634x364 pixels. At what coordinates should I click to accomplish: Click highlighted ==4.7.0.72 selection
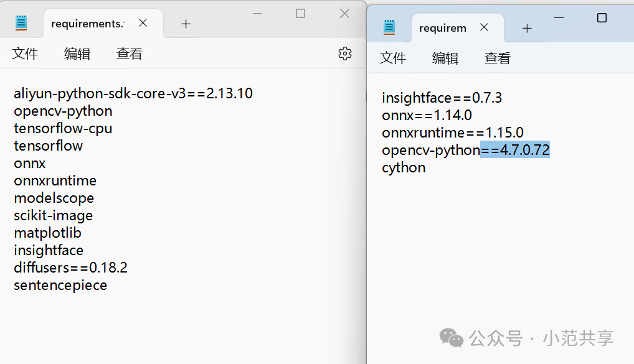tap(514, 150)
